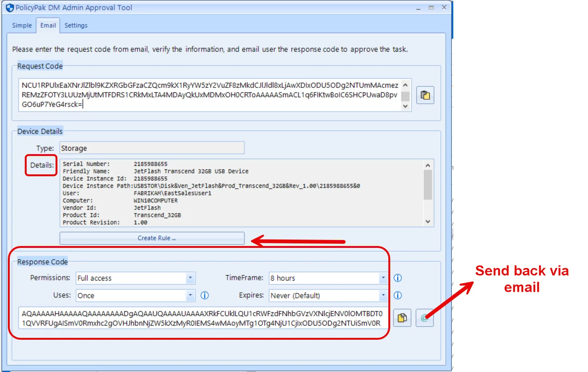Click the Create Rule button
The width and height of the screenshot is (588, 372).
(152, 238)
